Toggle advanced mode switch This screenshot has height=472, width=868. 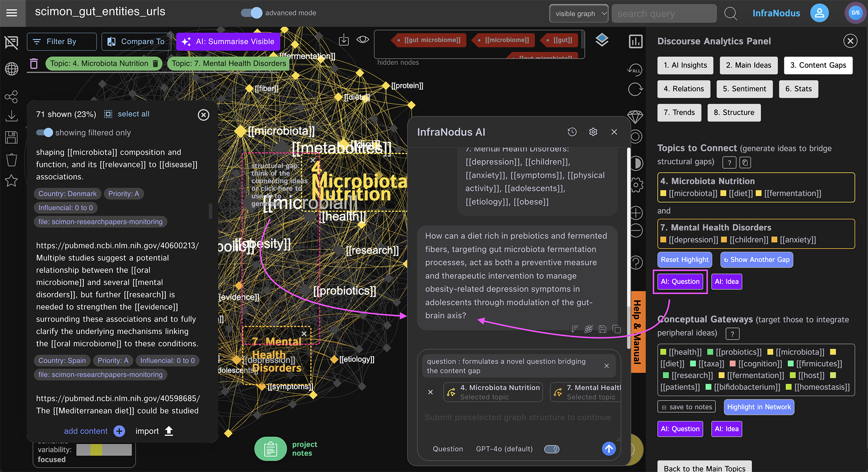(252, 13)
